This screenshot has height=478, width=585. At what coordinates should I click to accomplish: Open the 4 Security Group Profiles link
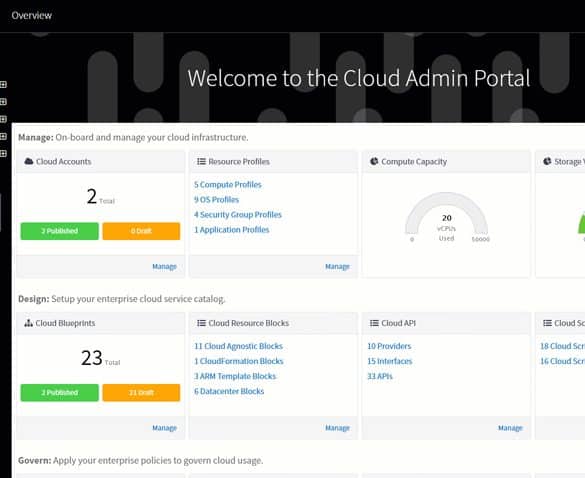point(238,215)
